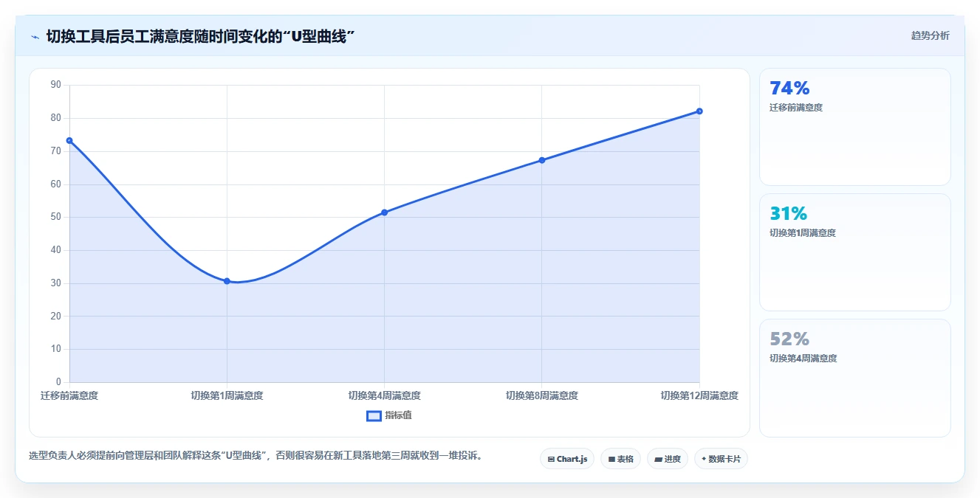Click the icon in the Chart.js tag

tap(551, 459)
